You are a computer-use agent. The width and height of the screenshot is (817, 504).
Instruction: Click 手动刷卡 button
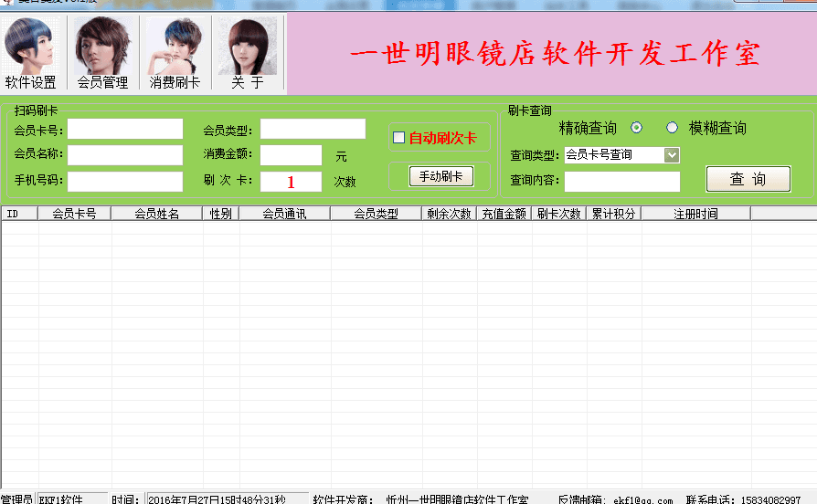[440, 176]
